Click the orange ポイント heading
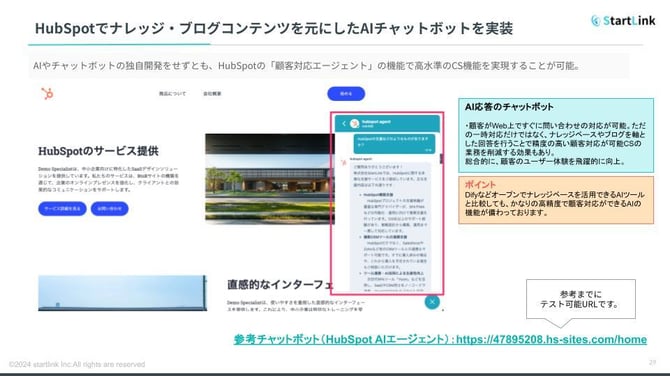This screenshot has width=670, height=376. (x=480, y=184)
